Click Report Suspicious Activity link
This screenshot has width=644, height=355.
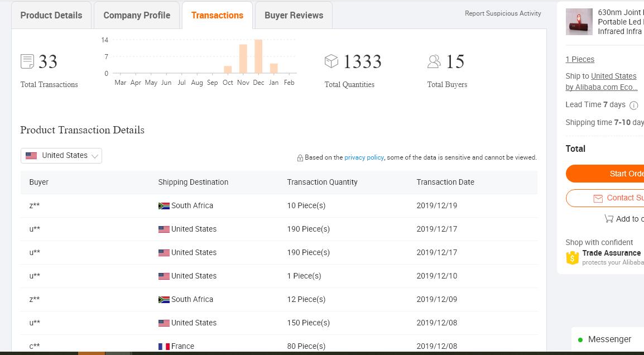[x=503, y=13]
